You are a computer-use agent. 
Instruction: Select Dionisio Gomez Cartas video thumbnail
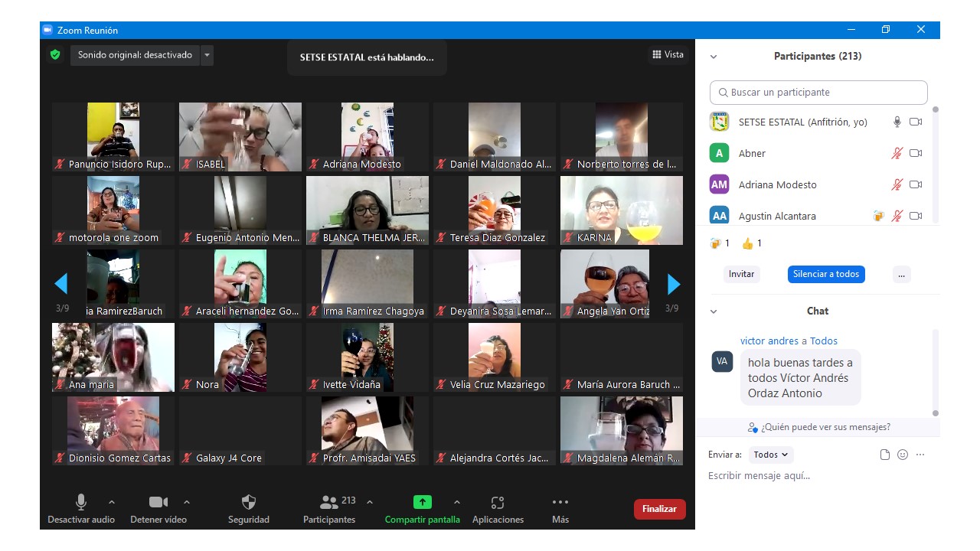point(113,431)
